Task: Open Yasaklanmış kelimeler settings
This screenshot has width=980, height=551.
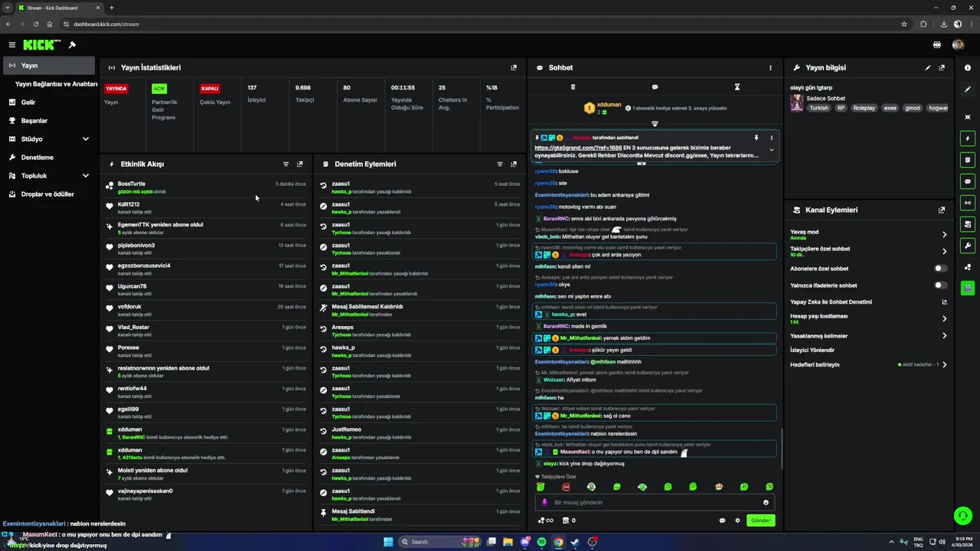Action: 869,335
